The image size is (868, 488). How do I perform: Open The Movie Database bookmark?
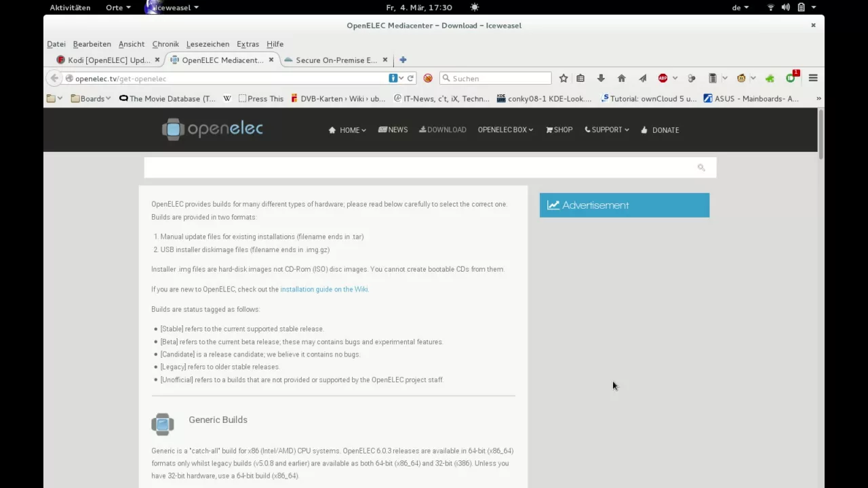(x=167, y=98)
